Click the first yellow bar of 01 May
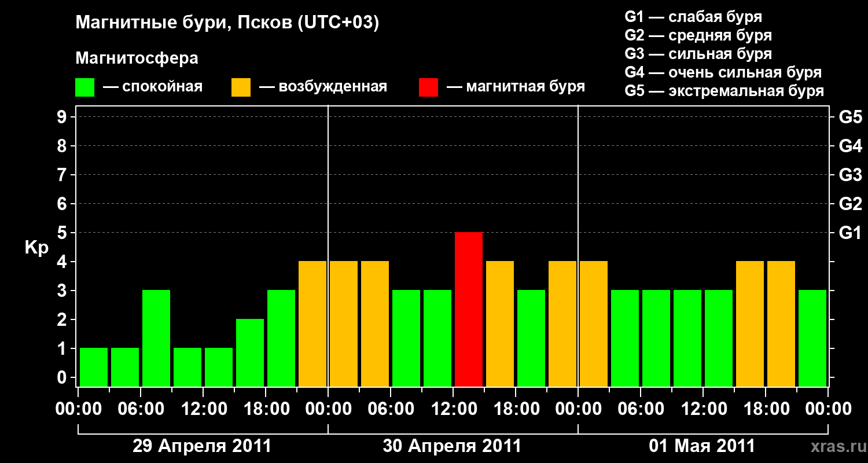Screen dimensions: 868x463 point(594,324)
